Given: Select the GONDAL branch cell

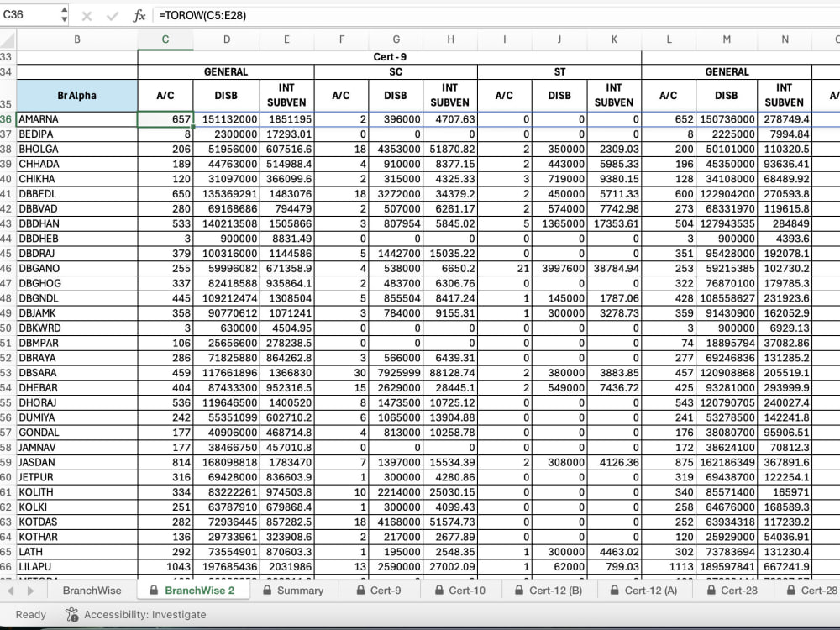Looking at the screenshot, I should (77, 433).
